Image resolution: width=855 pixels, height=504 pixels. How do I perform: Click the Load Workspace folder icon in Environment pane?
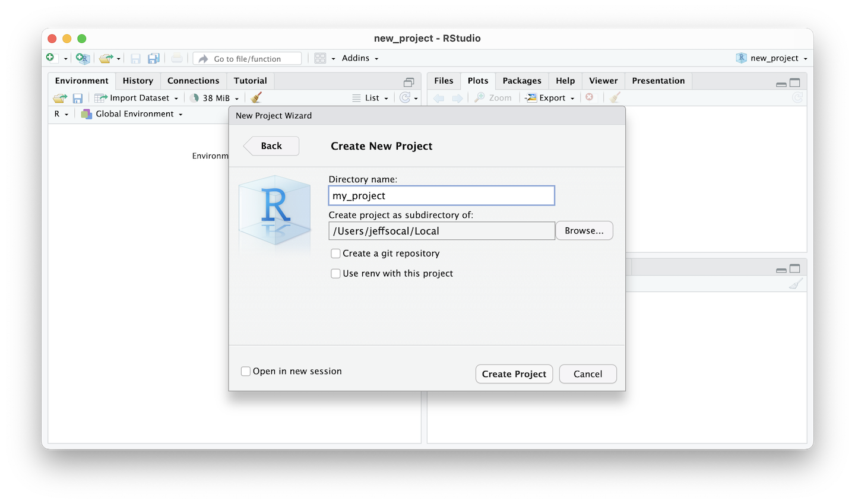[60, 98]
